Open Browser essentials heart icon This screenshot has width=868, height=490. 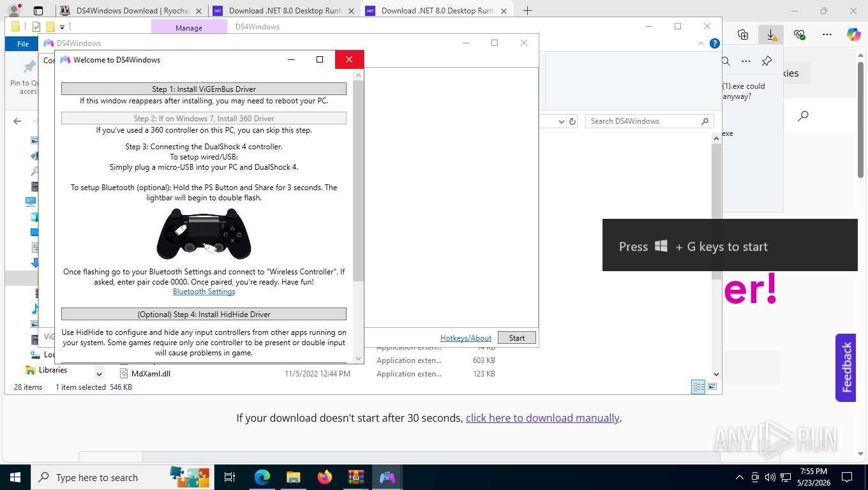[799, 34]
